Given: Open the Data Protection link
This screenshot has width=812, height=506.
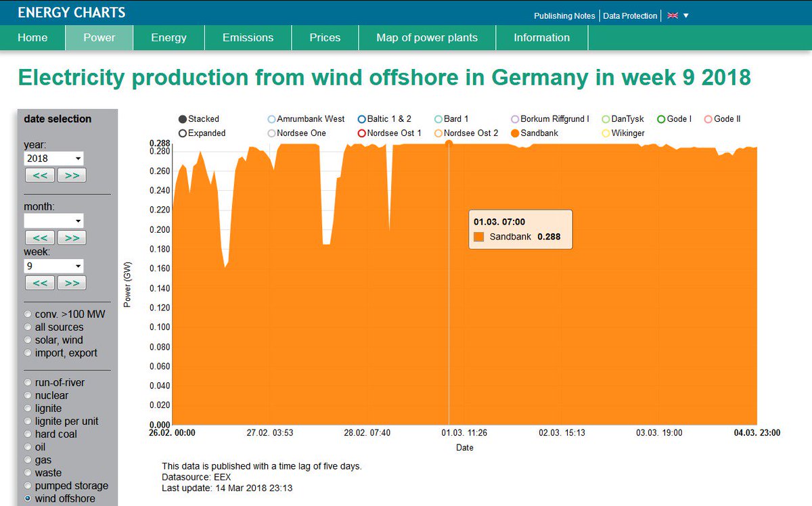Looking at the screenshot, I should (629, 16).
